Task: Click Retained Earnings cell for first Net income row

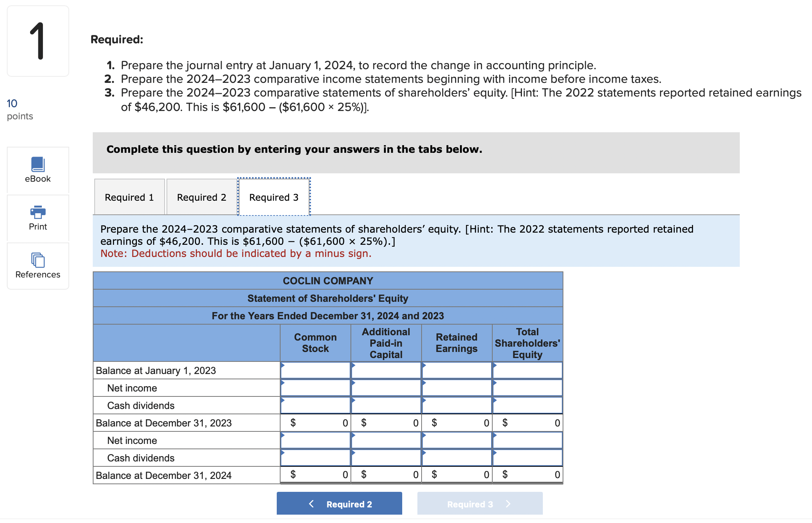Action: 457,388
